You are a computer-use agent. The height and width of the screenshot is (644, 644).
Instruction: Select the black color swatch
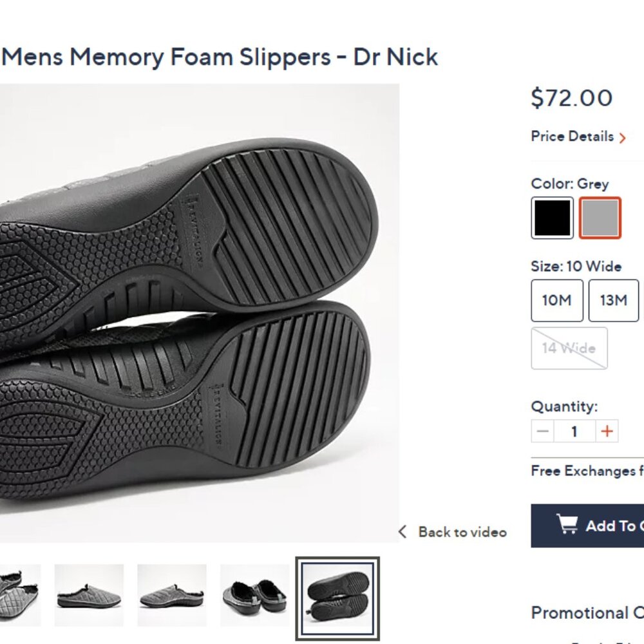[x=552, y=218]
